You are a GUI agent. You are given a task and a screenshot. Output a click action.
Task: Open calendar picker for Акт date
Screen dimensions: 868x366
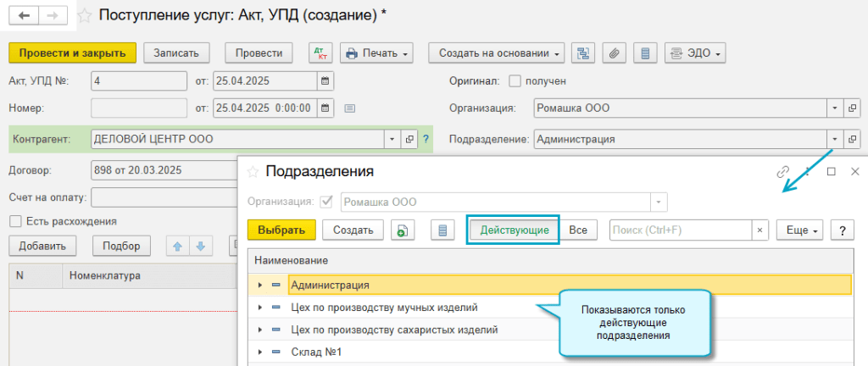pyautogui.click(x=324, y=81)
